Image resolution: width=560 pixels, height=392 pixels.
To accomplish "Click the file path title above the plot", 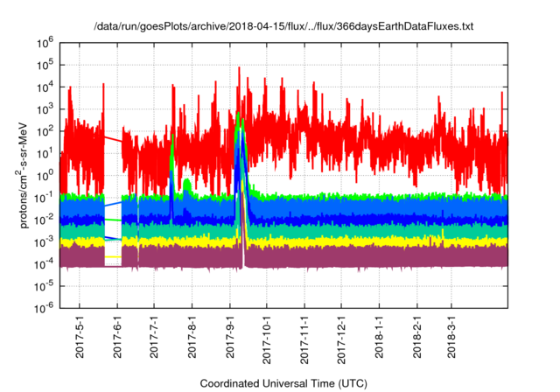I will (x=283, y=26).
